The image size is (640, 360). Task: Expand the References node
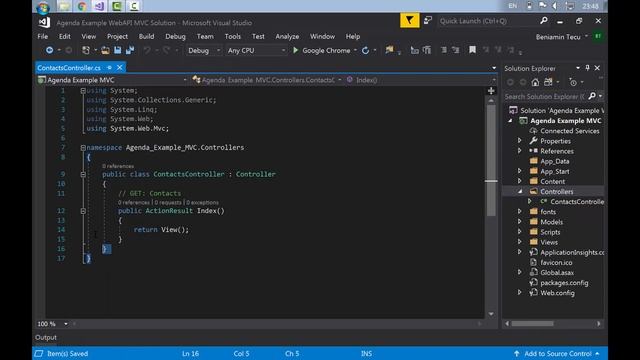[x=520, y=151]
